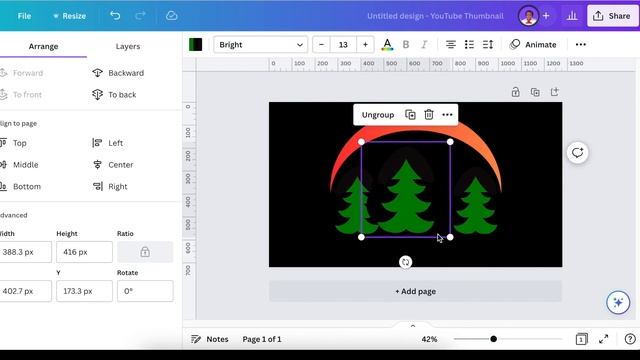
Task: Click the rotate handle below selection
Action: 405,262
